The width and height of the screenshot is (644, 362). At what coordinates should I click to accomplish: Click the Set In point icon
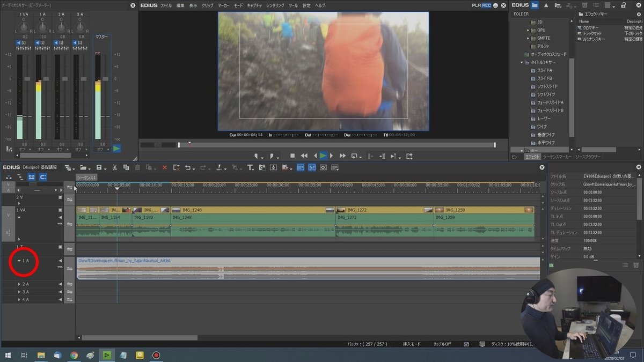click(256, 156)
